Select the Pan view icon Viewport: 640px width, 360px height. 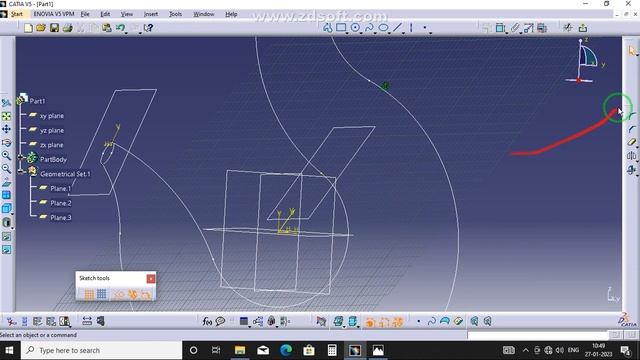click(x=6, y=129)
